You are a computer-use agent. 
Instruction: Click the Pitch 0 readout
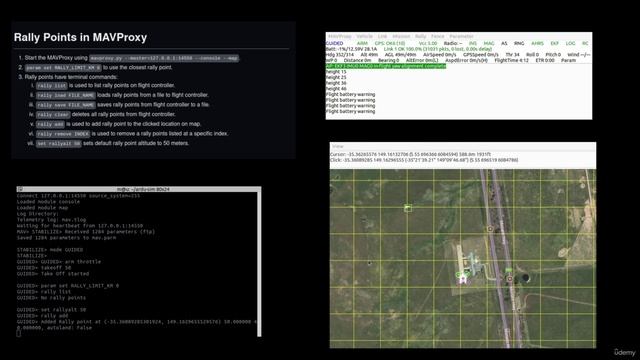553,55
